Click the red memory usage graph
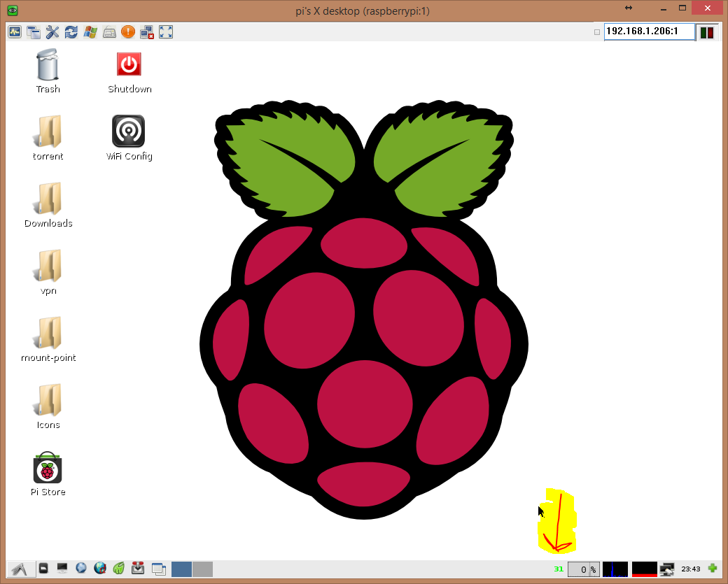 [x=645, y=569]
